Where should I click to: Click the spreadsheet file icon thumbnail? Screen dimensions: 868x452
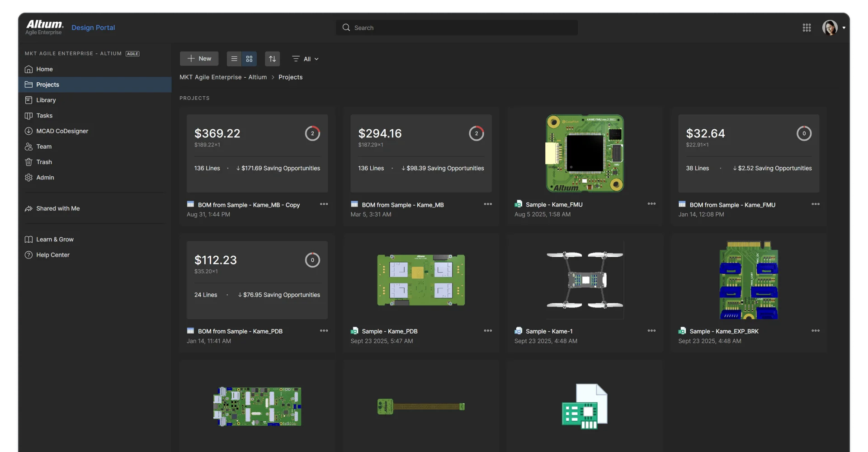click(x=585, y=406)
